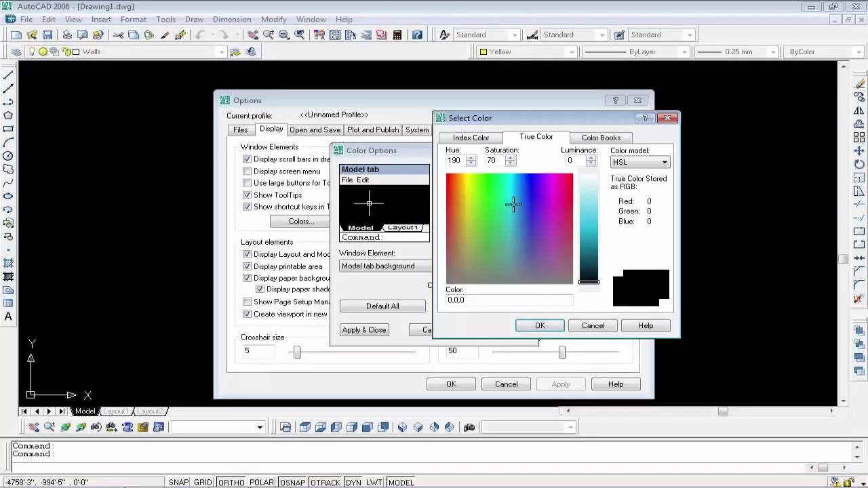868x488 pixels.
Task: Open the 0.25 mm lineweight dropdown
Action: (772, 52)
